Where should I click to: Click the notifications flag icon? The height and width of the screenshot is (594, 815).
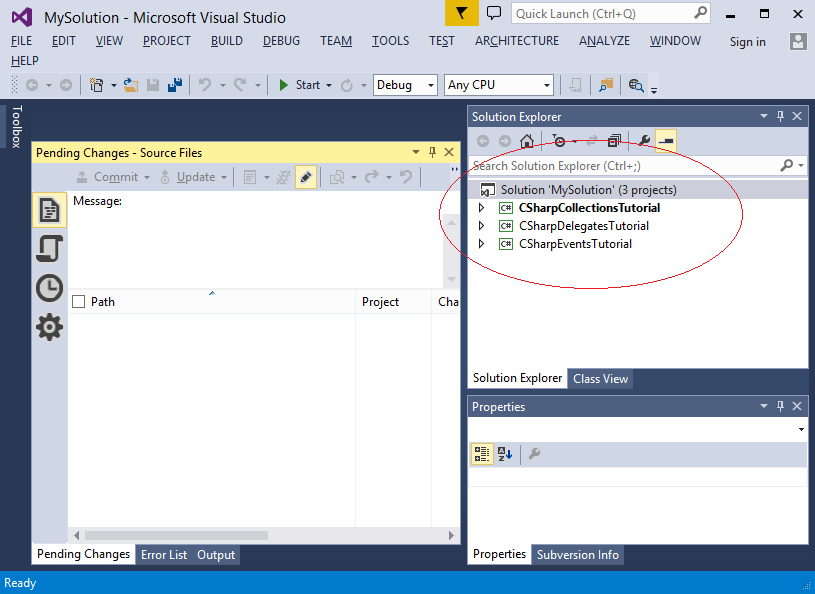pyautogui.click(x=462, y=14)
